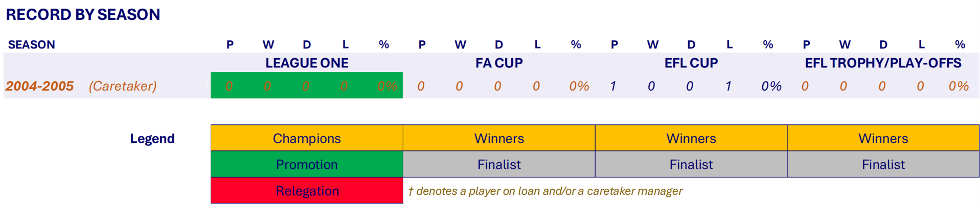Image resolution: width=980 pixels, height=204 pixels.
Task: Click the RECORD BY SEASON heading
Action: coord(83,14)
